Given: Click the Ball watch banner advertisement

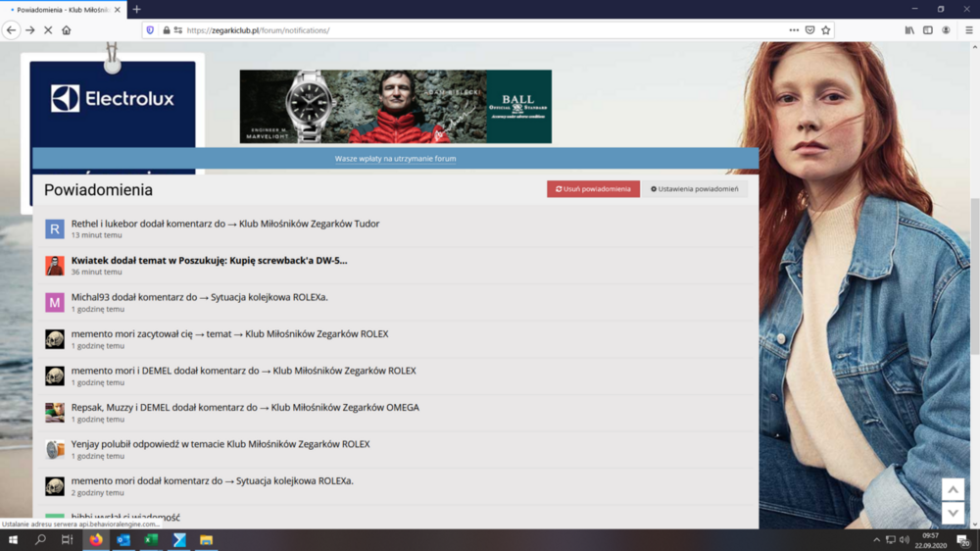Looking at the screenshot, I should [x=395, y=106].
